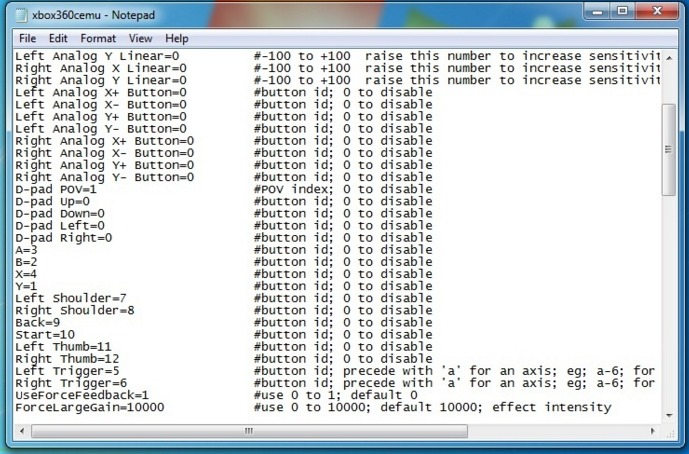Image resolution: width=689 pixels, height=454 pixels.
Task: Click the 'Right Analog X+ Button=0' line
Action: 105,141
